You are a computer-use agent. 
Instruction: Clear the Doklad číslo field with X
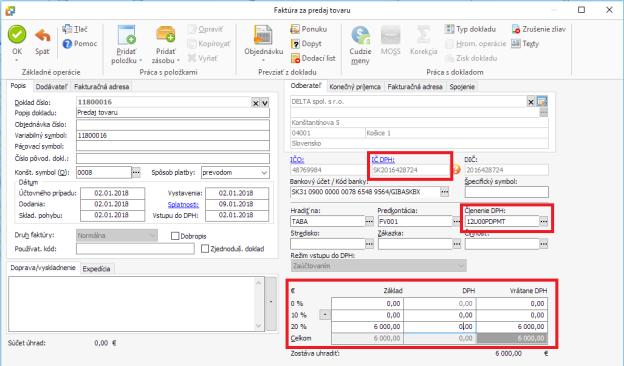pyautogui.click(x=255, y=103)
